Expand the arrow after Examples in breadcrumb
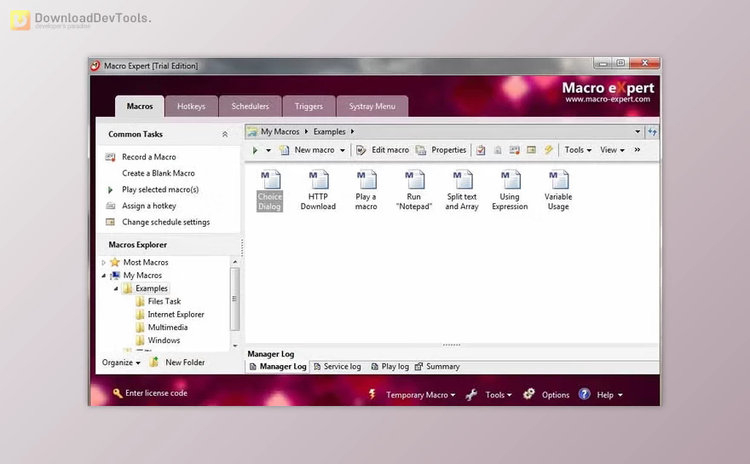 click(x=353, y=132)
